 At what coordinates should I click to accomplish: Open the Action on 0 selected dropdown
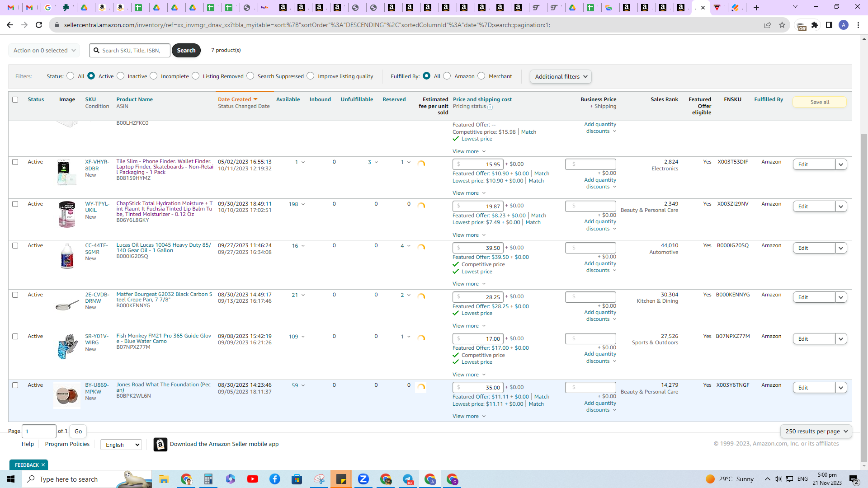[x=44, y=50]
